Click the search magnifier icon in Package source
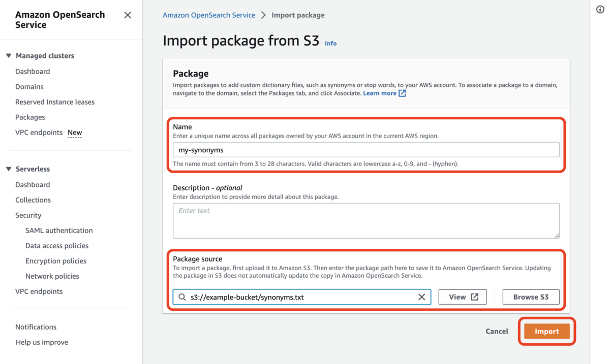The height and width of the screenshot is (364, 610). tap(182, 297)
